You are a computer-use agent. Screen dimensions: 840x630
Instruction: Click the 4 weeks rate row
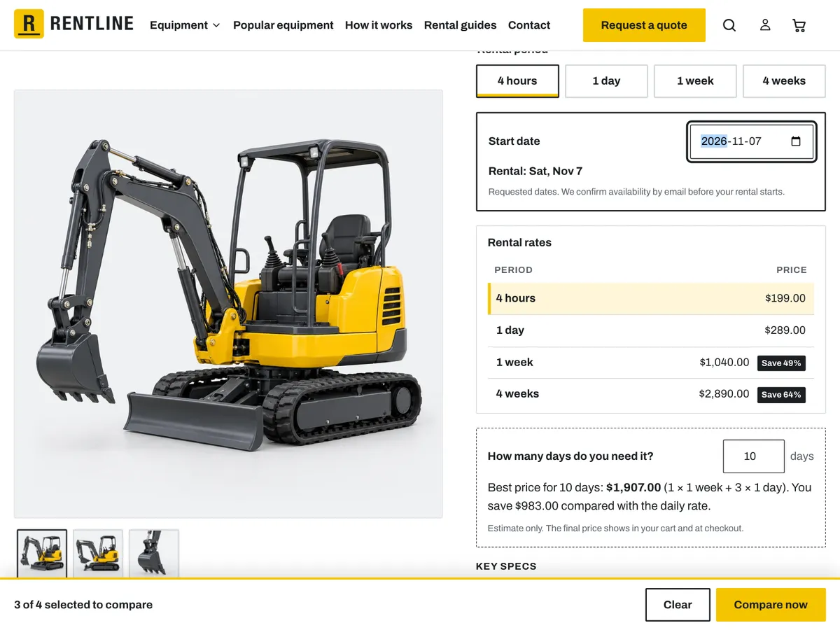point(651,394)
